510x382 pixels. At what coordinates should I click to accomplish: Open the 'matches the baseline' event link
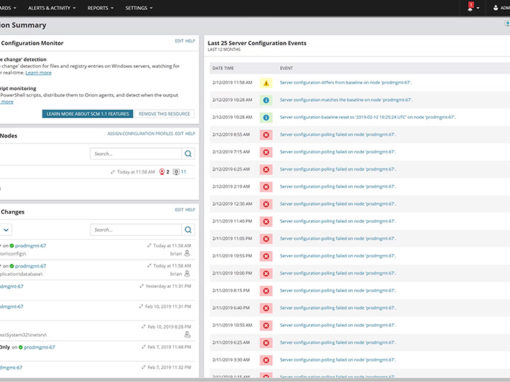[346, 100]
